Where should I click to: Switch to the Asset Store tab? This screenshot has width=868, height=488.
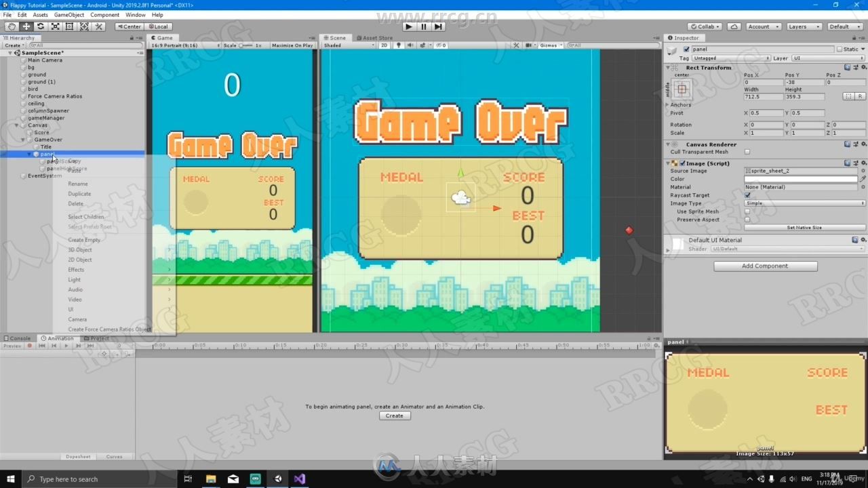(x=375, y=38)
